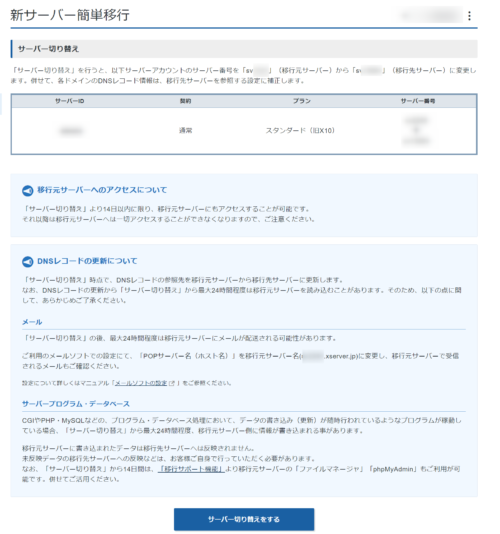The image size is (500, 534).
Task: Click the サーバー切り替え section header bar
Action: coord(244,49)
